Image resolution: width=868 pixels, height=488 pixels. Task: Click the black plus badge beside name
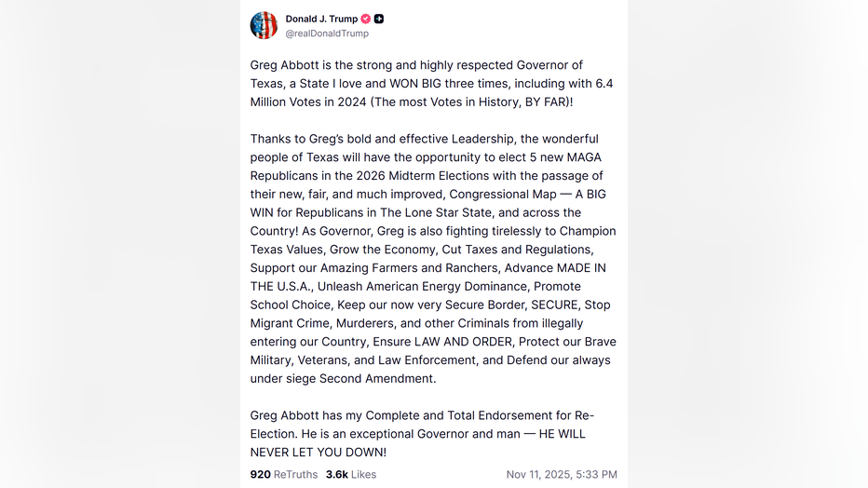point(379,19)
